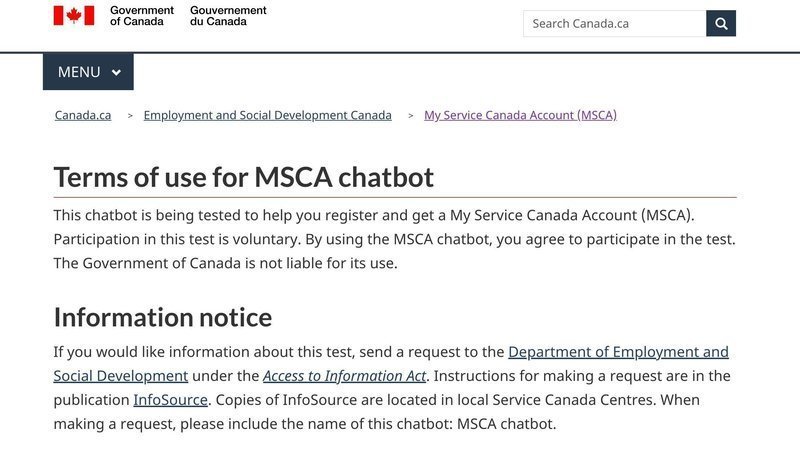The width and height of the screenshot is (800, 450).
Task: Click the Government of Canada wordmark
Action: (142, 16)
